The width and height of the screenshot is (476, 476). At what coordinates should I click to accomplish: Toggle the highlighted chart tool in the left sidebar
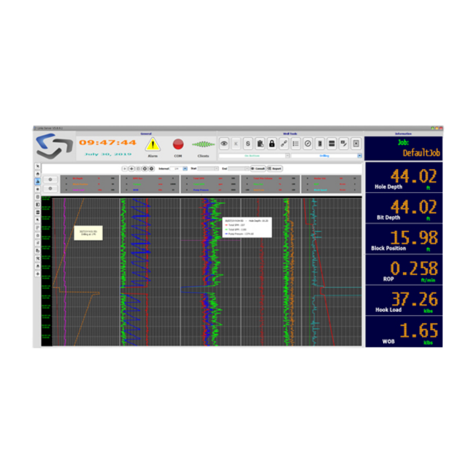coord(38,181)
